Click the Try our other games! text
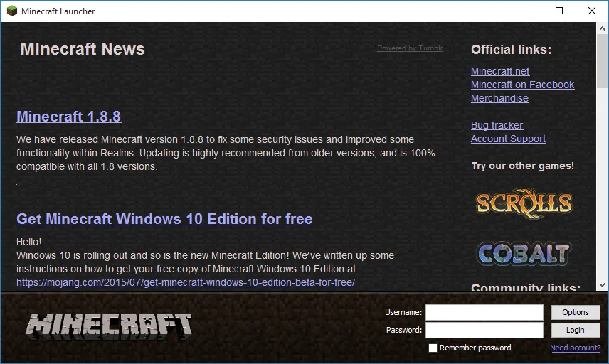This screenshot has width=609, height=364. (x=522, y=166)
